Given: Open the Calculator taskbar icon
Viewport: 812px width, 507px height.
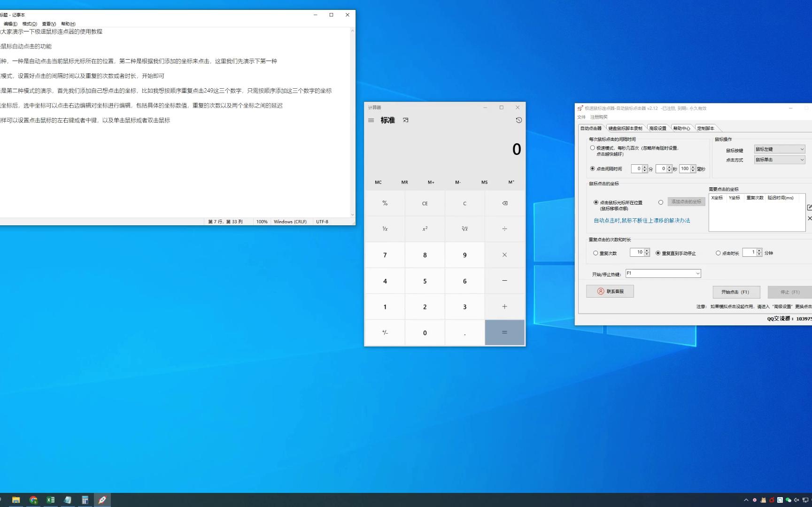Looking at the screenshot, I should click(x=85, y=500).
